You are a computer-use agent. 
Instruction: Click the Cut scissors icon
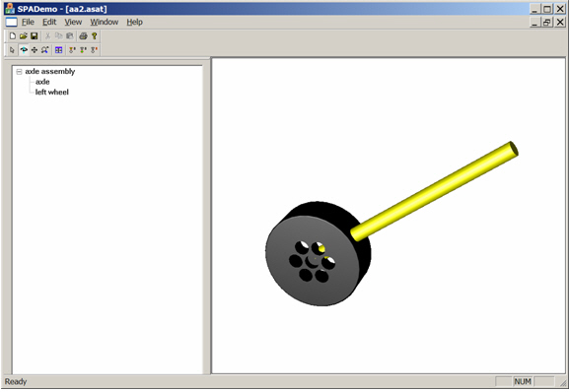coord(47,35)
